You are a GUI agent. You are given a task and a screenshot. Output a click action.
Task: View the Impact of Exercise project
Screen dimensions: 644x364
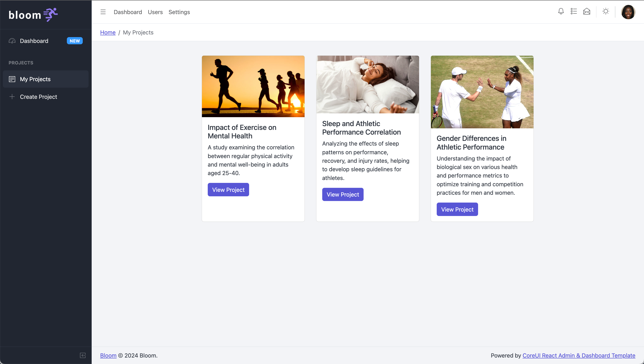click(x=228, y=190)
